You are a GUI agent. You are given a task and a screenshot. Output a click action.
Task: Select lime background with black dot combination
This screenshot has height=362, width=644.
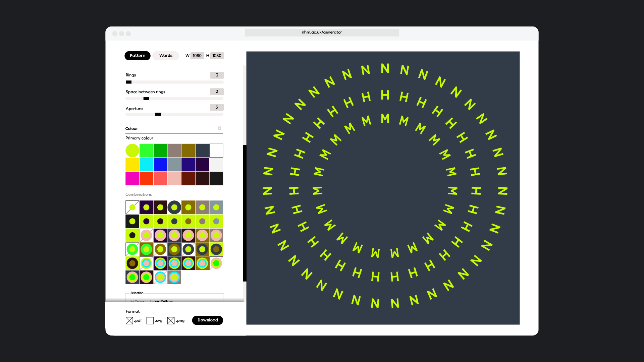(x=132, y=235)
